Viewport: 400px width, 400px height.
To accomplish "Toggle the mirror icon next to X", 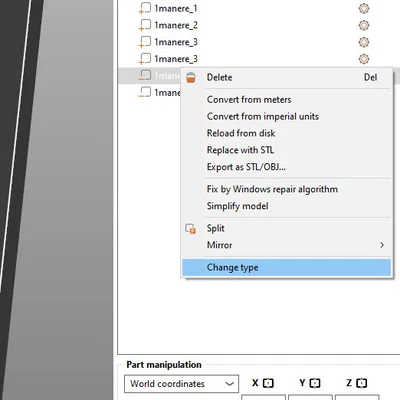I will pyautogui.click(x=268, y=383).
